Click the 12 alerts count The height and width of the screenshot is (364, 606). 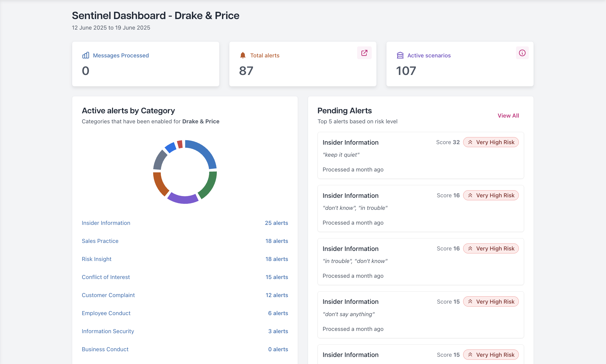(x=277, y=295)
